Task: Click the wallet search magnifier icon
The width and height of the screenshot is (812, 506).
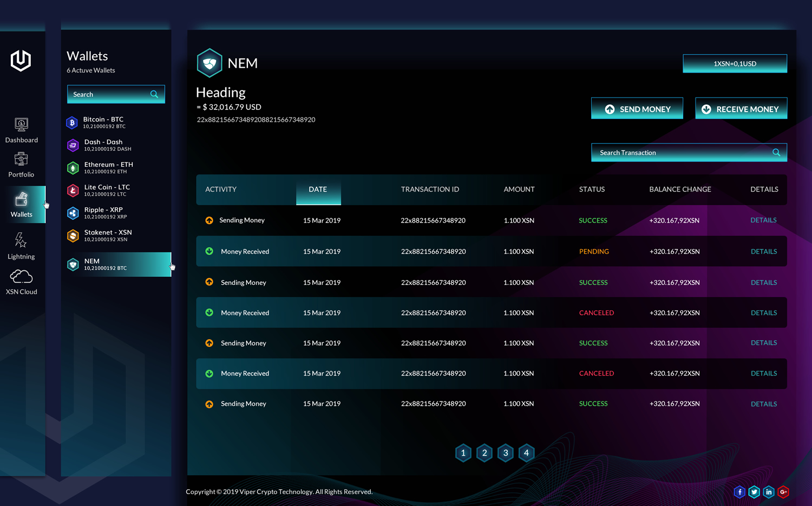Action: pos(154,94)
